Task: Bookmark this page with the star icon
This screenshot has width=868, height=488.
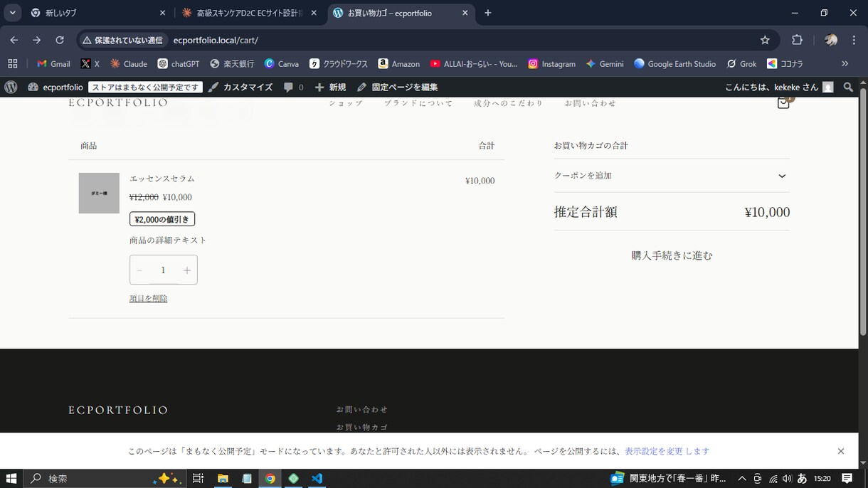Action: [x=765, y=40]
